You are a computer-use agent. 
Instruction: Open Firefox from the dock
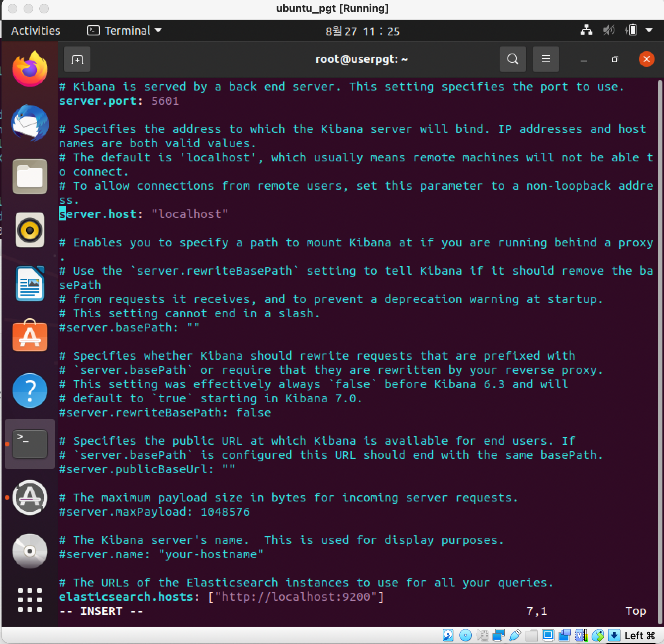30,69
